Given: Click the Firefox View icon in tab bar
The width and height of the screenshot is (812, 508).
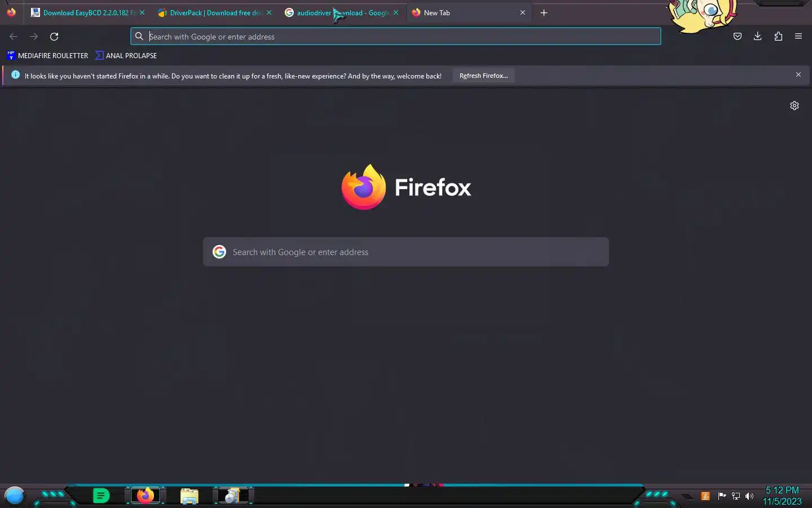Looking at the screenshot, I should point(11,12).
